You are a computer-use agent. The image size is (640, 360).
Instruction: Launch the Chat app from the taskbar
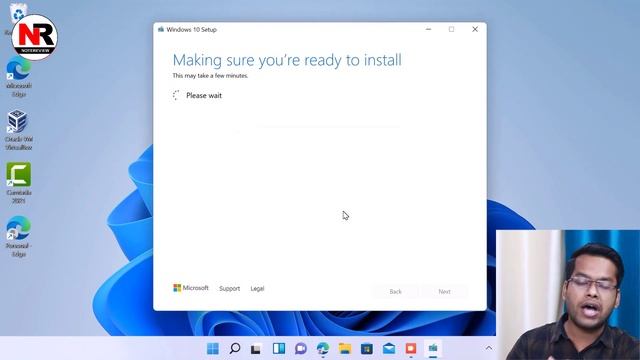(x=301, y=349)
